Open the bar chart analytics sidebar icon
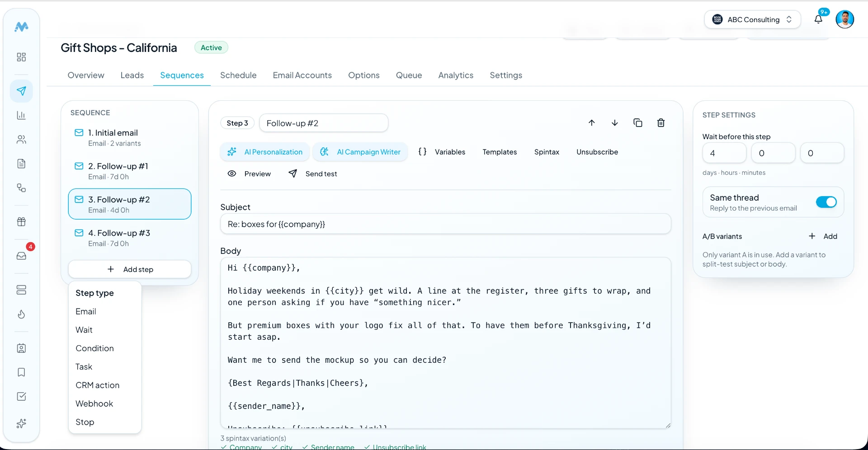 pos(21,115)
